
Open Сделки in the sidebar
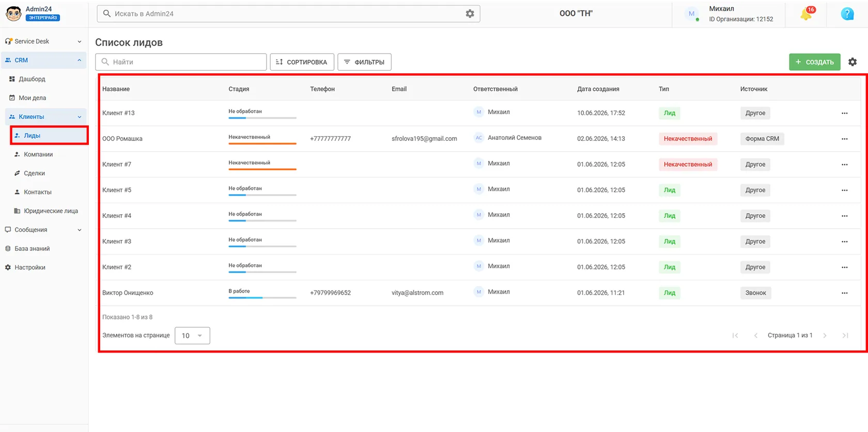tap(34, 173)
